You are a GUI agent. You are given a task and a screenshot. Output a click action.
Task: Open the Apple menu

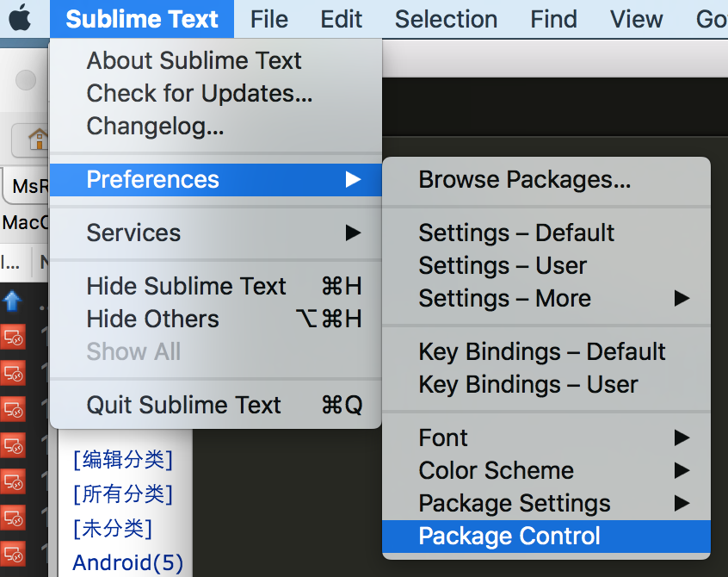point(20,19)
